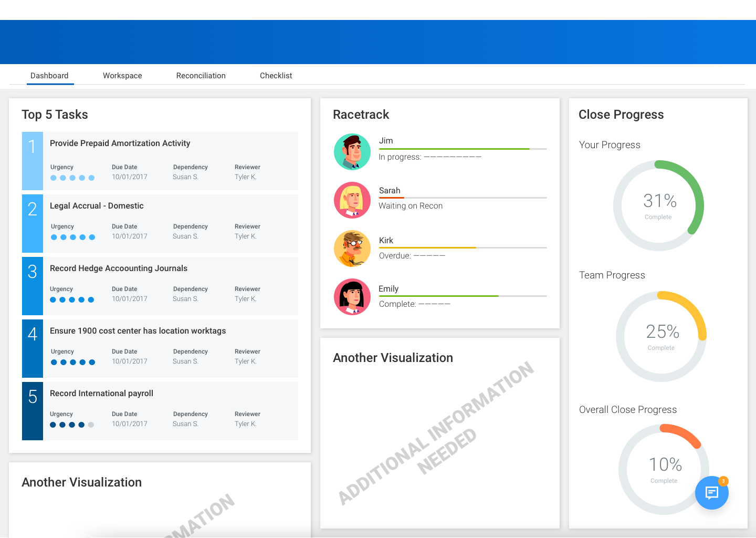The width and height of the screenshot is (756, 538).
Task: Click Emily's Complete status text
Action: point(415,304)
